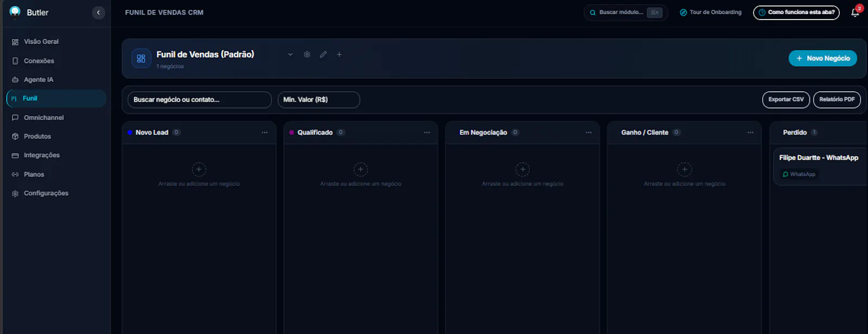Click the Qualificado column title

pyautogui.click(x=315, y=133)
